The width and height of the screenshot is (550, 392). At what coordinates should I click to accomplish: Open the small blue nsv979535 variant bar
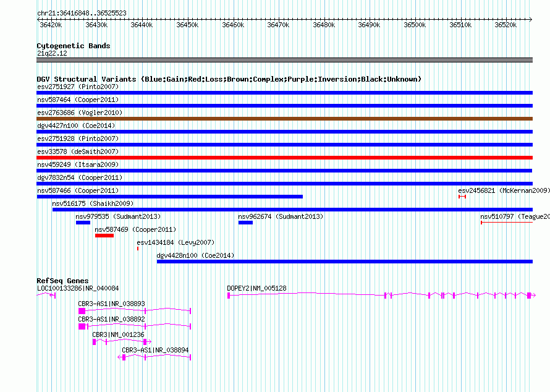tap(83, 223)
